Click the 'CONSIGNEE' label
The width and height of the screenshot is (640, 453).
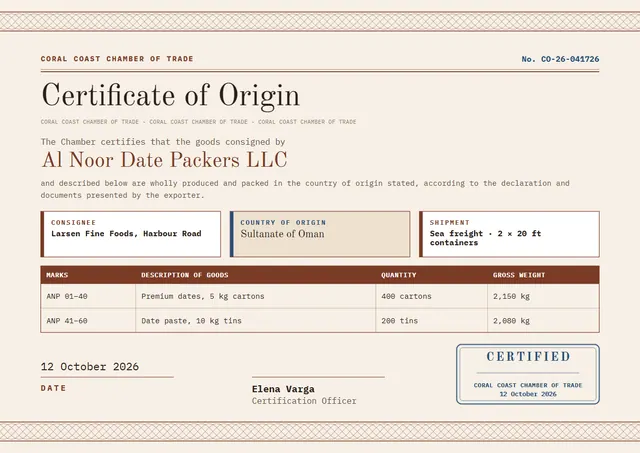click(x=73, y=222)
